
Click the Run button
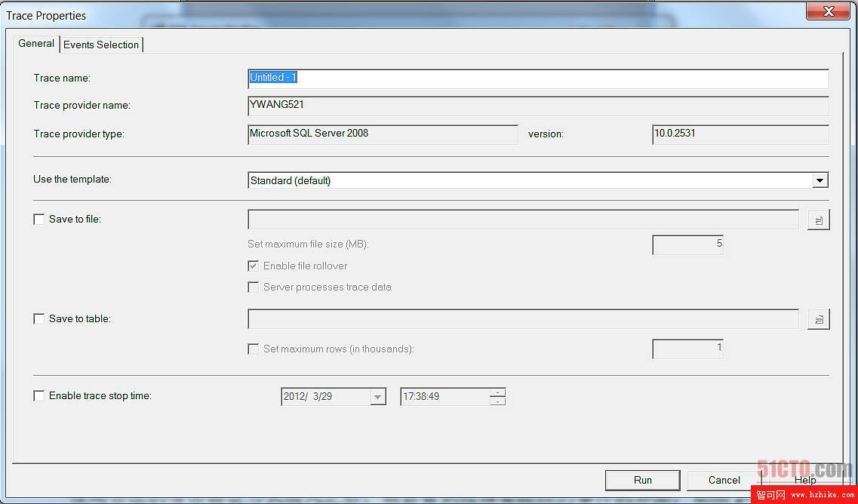642,480
